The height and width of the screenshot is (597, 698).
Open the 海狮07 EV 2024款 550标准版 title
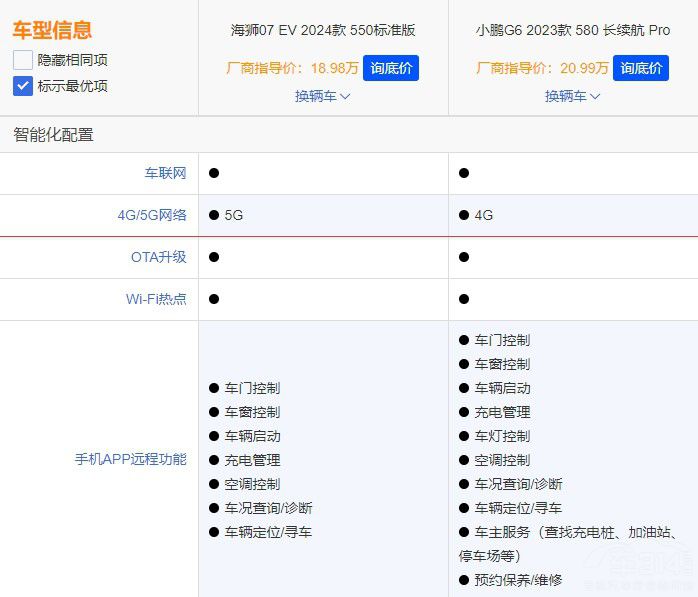323,30
